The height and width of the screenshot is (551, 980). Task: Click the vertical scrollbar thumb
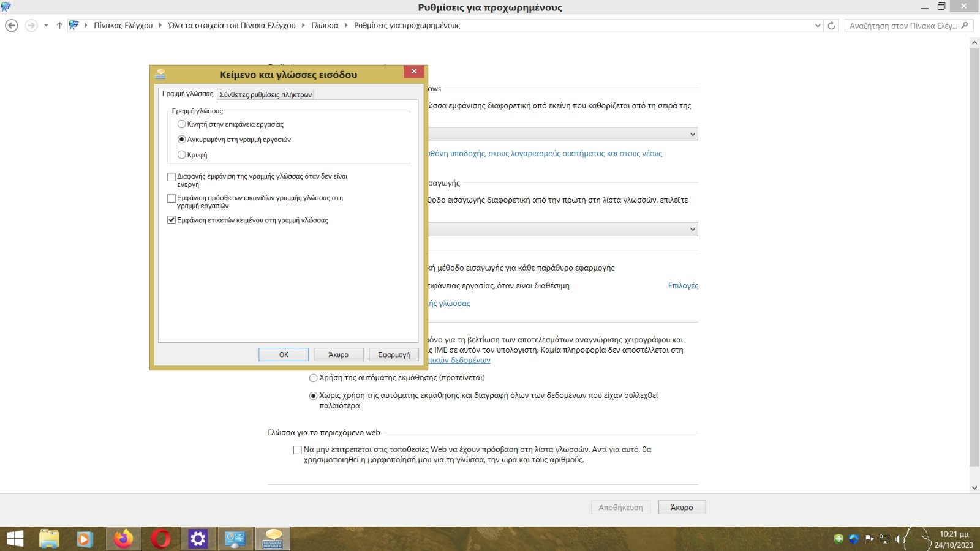coord(974,257)
